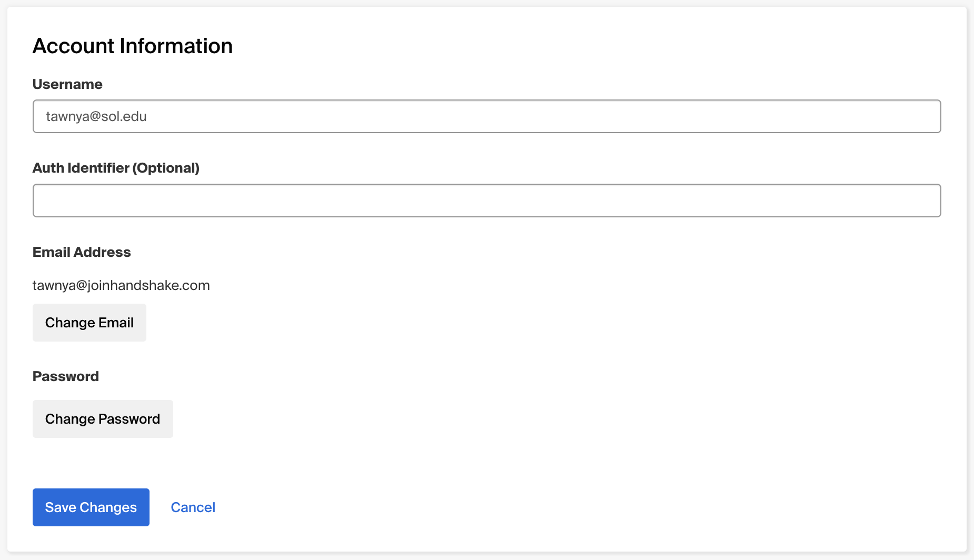
Task: Click the word Email in Change Email
Action: click(116, 323)
